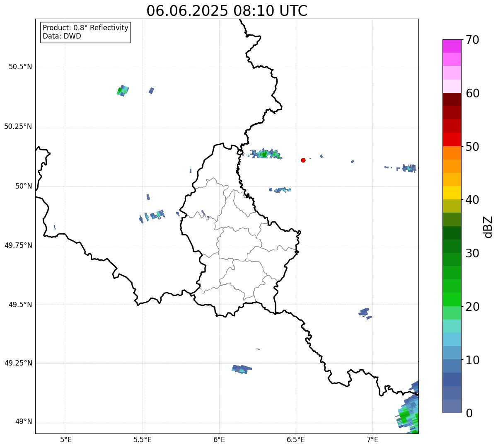Image resolution: width=498 pixels, height=448 pixels.
Task: Click the radar echo near 6.15°E 49.22°N
Action: click(242, 369)
